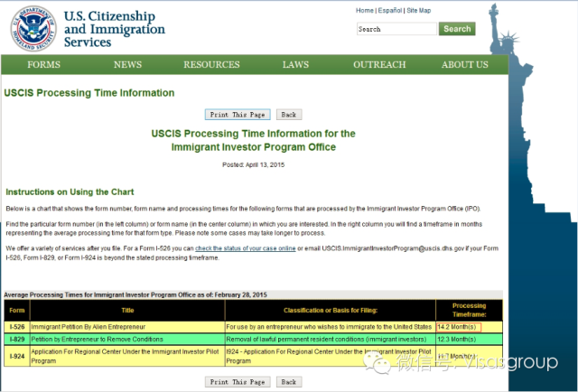
Task: Select the I-924 form cell
Action: point(17,356)
